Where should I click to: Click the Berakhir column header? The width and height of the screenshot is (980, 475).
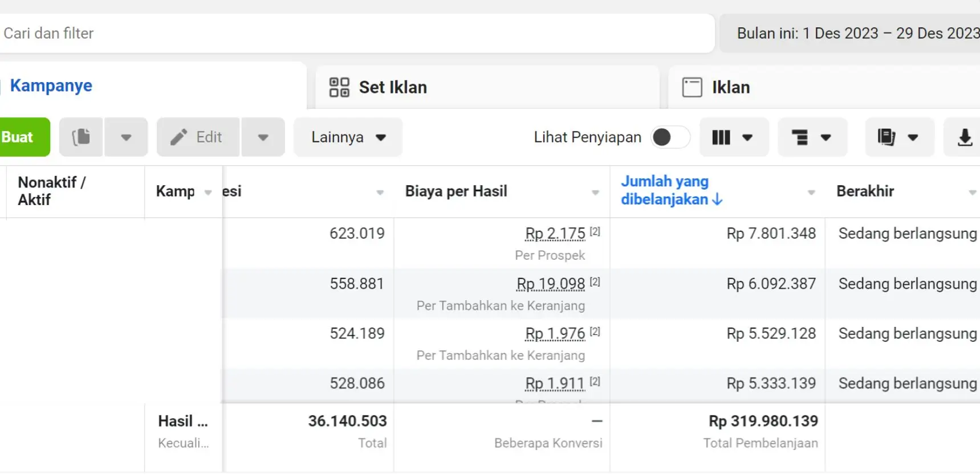click(865, 191)
